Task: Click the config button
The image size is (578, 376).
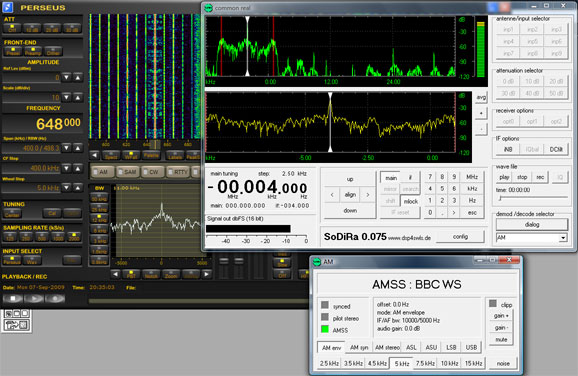Action: 460,237
